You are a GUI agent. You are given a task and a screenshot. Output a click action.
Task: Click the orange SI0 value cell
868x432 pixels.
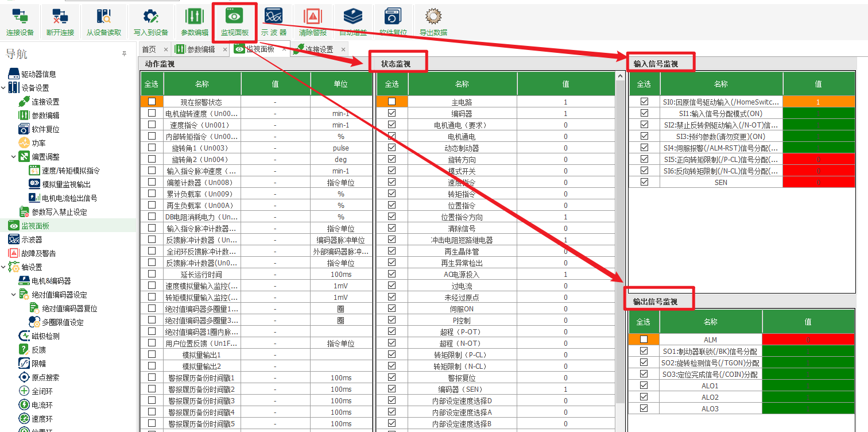pos(818,102)
